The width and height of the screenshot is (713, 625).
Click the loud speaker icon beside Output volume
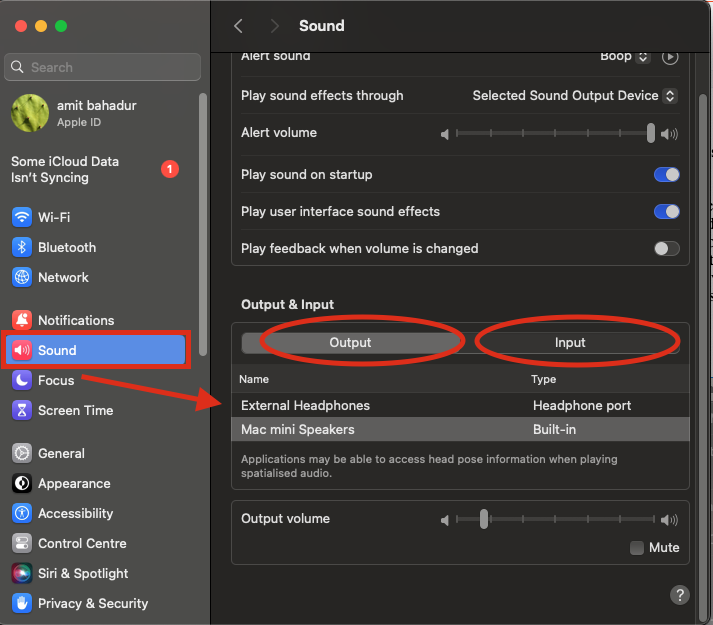point(669,520)
